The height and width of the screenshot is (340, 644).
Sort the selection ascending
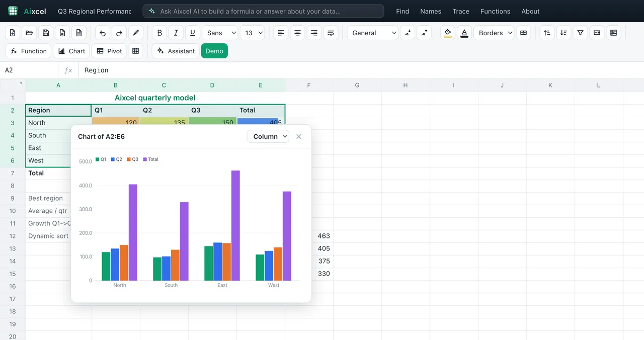[547, 33]
